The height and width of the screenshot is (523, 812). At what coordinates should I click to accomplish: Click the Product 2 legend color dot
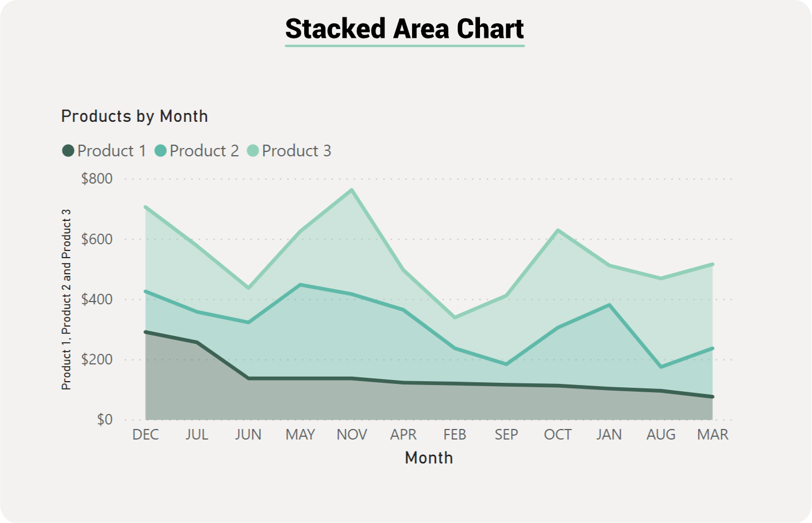160,151
